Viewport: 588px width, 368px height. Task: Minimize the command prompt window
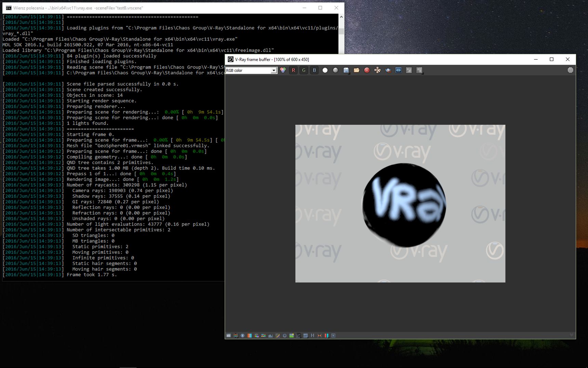pos(304,8)
